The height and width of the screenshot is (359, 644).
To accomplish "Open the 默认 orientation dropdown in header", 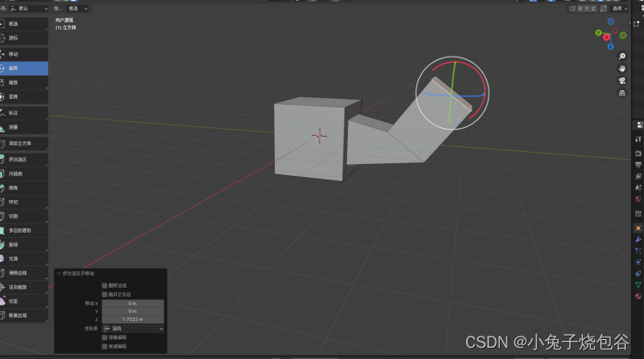I will click(x=28, y=9).
